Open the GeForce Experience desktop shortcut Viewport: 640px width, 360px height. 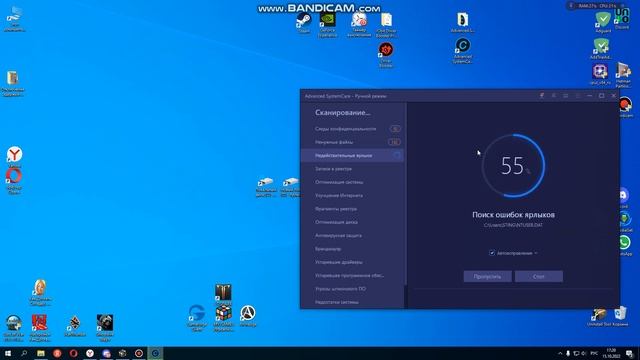tap(327, 24)
